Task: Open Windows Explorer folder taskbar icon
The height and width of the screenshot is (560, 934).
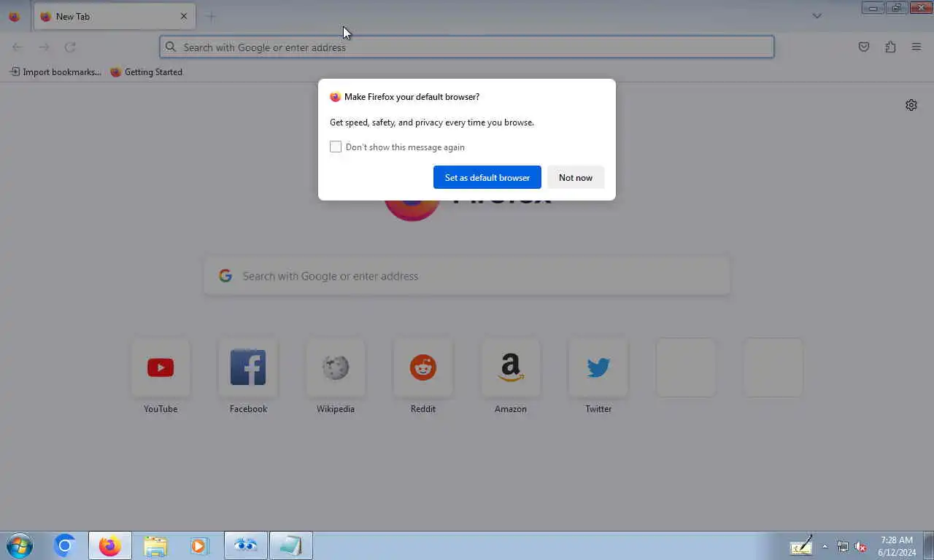Action: (x=155, y=545)
